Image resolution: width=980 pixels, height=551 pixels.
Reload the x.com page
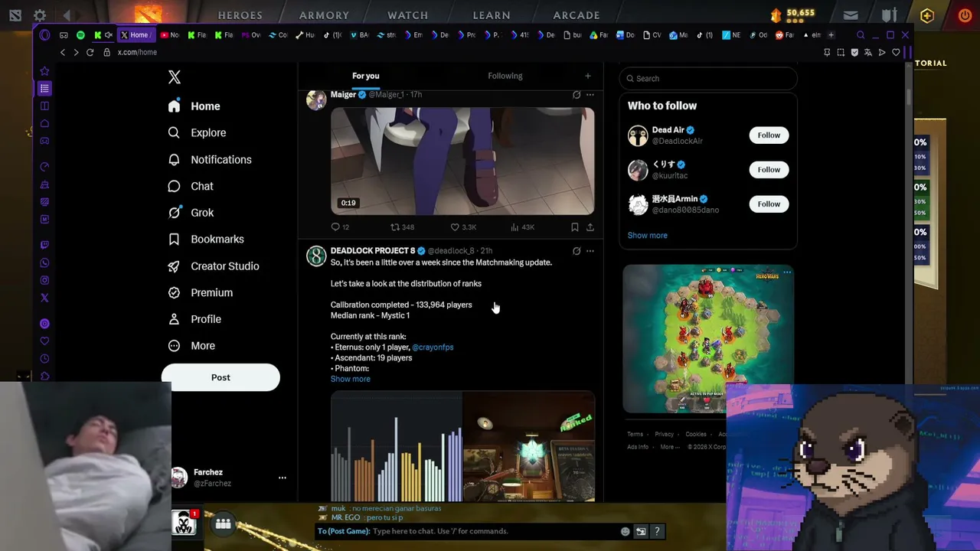coord(90,52)
